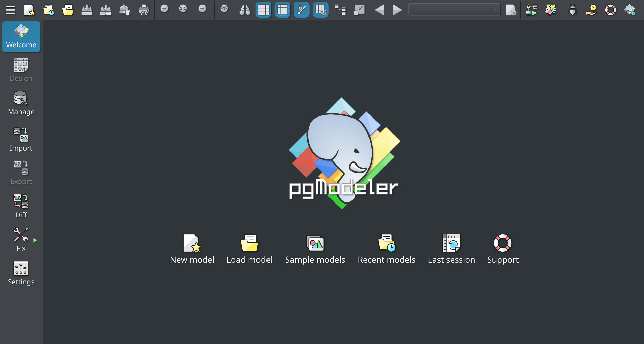Open the Diff tool in sidebar
The image size is (644, 344).
coord(21,207)
